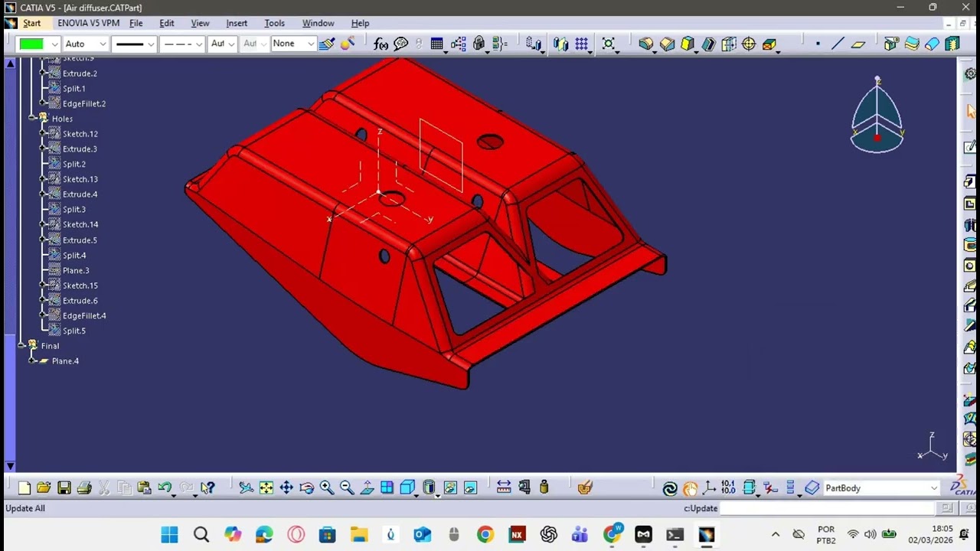
Task: Open the Design Table icon
Action: tap(436, 44)
